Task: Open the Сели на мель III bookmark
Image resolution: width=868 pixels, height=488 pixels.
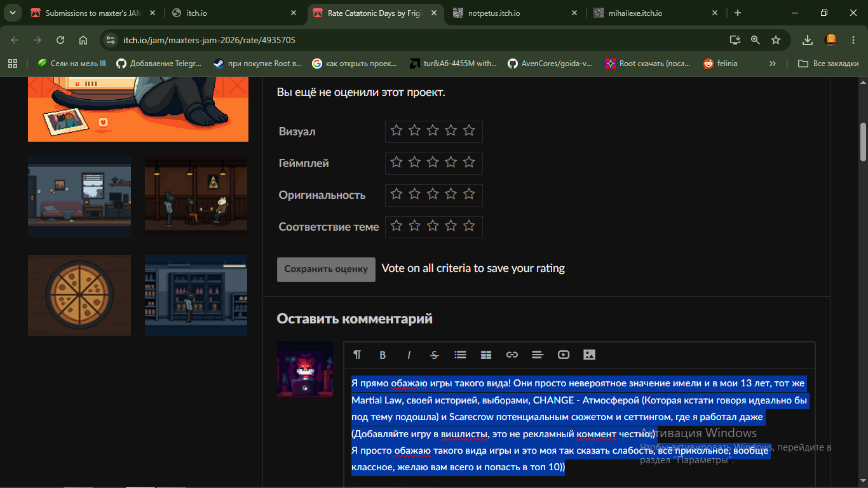Action: click(72, 64)
